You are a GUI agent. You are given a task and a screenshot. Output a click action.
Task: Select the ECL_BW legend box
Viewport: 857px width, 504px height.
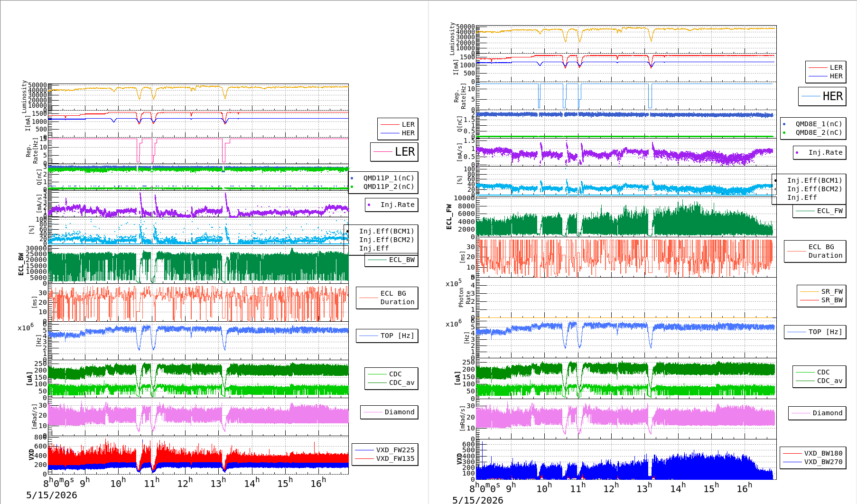391,260
